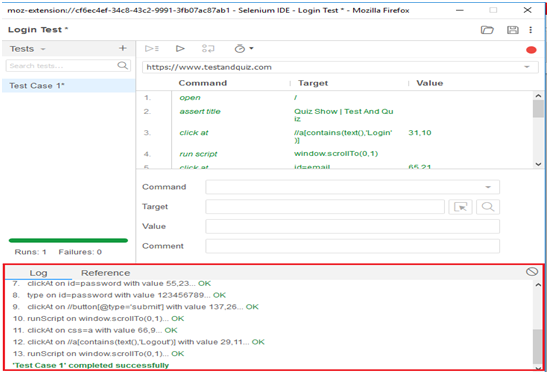Image resolution: width=549 pixels, height=374 pixels.
Task: Switch to the Reference tab
Action: click(105, 273)
